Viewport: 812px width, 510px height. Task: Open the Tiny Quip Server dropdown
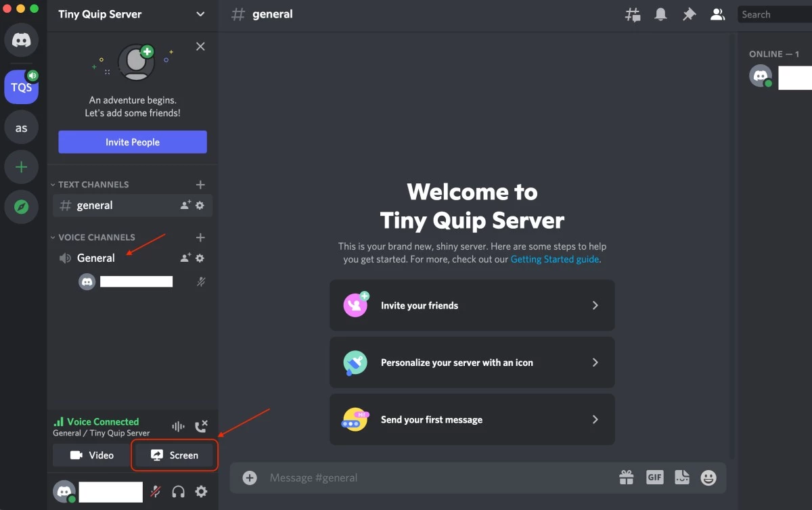(x=200, y=14)
